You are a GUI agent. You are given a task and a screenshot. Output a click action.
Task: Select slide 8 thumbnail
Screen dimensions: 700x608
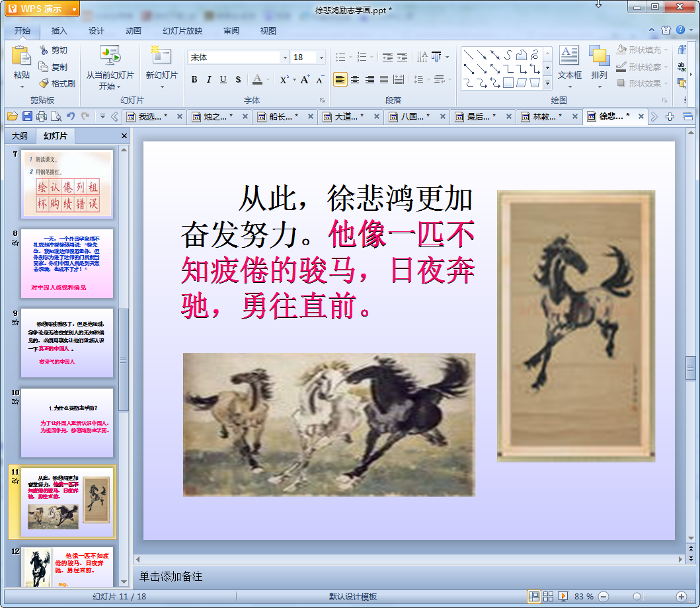click(x=67, y=264)
